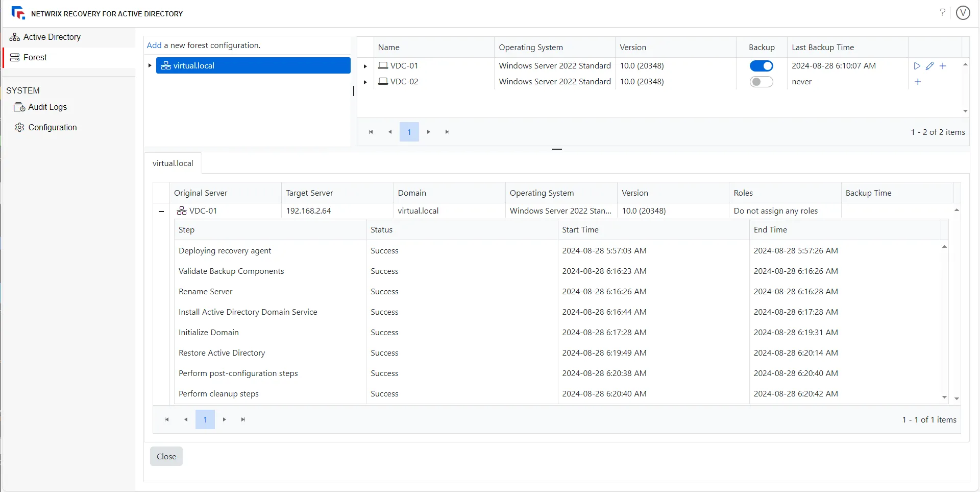This screenshot has width=980, height=492.
Task: Edit VDC-01 with pencil icon
Action: (x=930, y=66)
